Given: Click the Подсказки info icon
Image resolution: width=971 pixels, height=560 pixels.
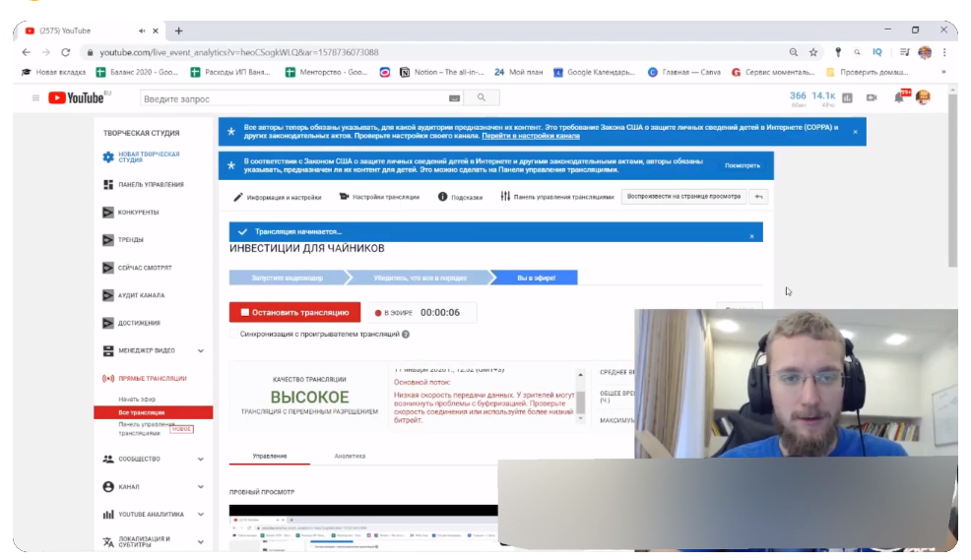Looking at the screenshot, I should (442, 197).
